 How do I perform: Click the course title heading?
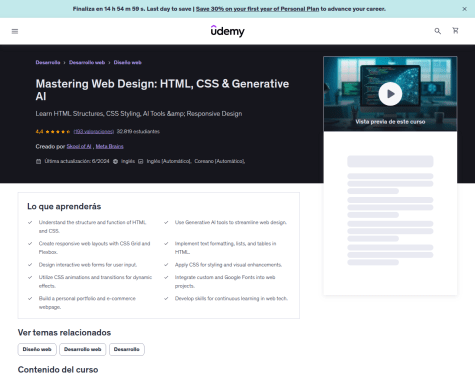tap(162, 90)
